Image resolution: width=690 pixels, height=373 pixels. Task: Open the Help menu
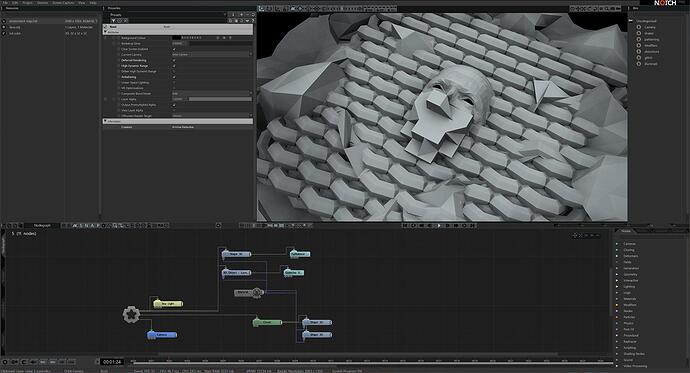click(93, 3)
